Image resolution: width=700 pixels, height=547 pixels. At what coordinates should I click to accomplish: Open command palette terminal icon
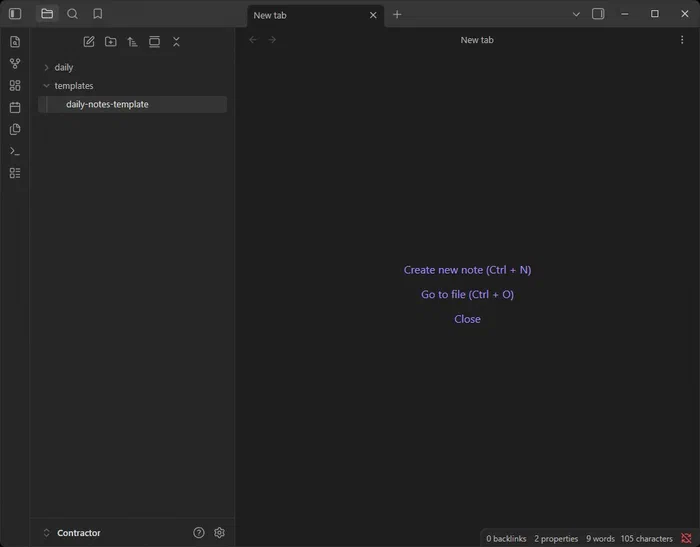tap(15, 151)
